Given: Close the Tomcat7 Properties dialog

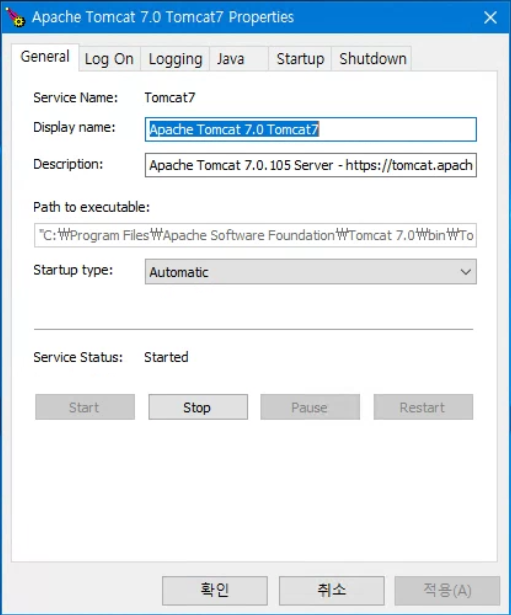Looking at the screenshot, I should pos(490,17).
